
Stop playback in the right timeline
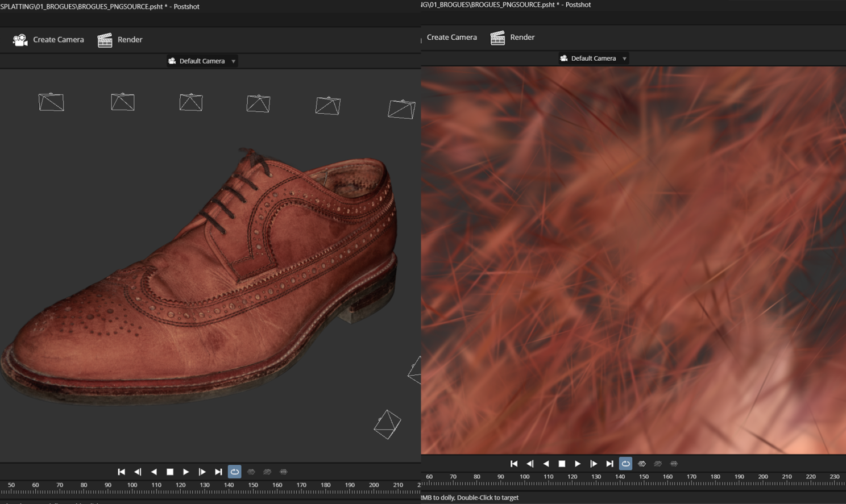[562, 464]
